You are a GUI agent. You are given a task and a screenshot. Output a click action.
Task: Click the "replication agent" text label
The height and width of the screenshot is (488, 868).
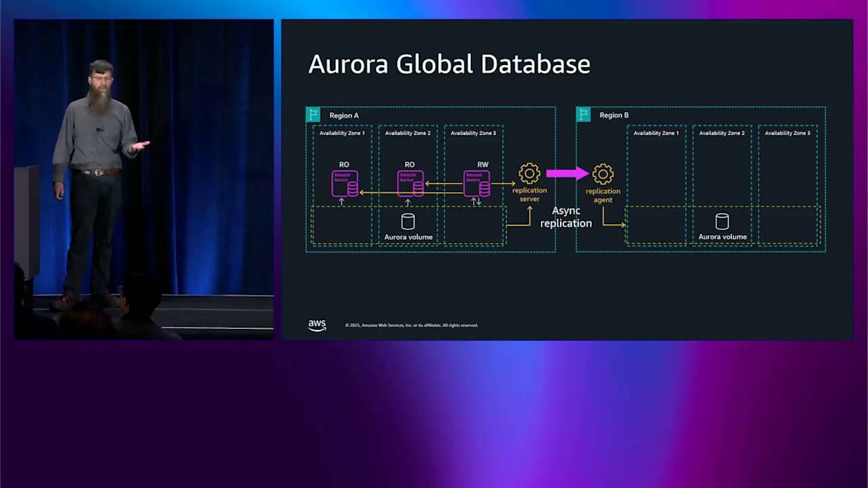click(x=603, y=195)
